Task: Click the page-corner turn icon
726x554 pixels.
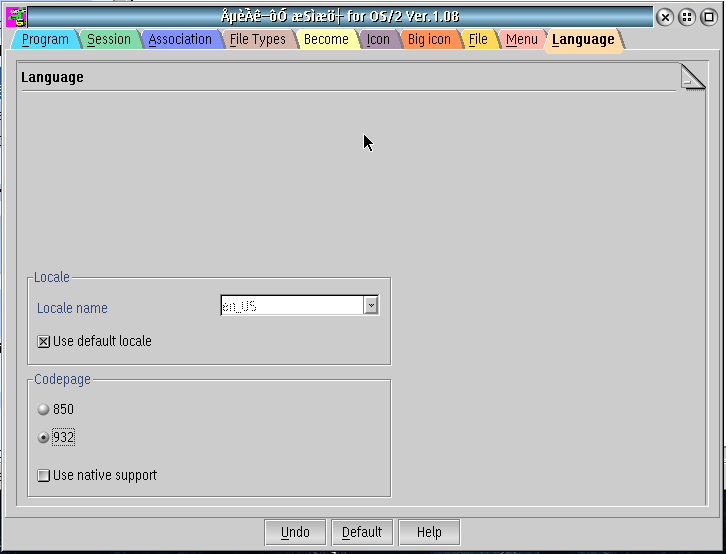Action: [x=693, y=77]
